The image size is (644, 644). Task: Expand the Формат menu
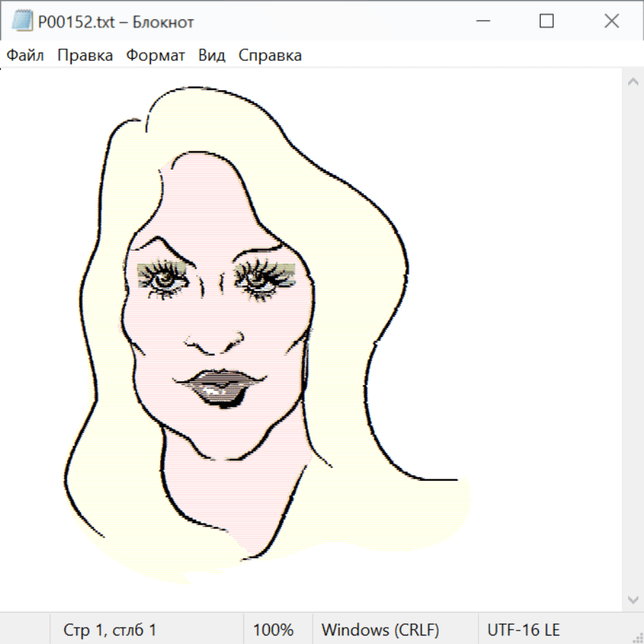[x=155, y=56]
